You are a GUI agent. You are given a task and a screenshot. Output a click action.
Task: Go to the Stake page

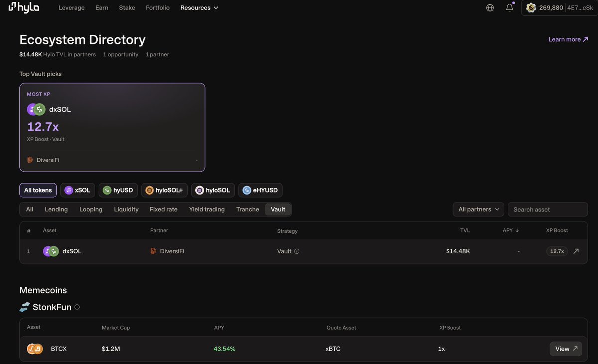(x=127, y=8)
